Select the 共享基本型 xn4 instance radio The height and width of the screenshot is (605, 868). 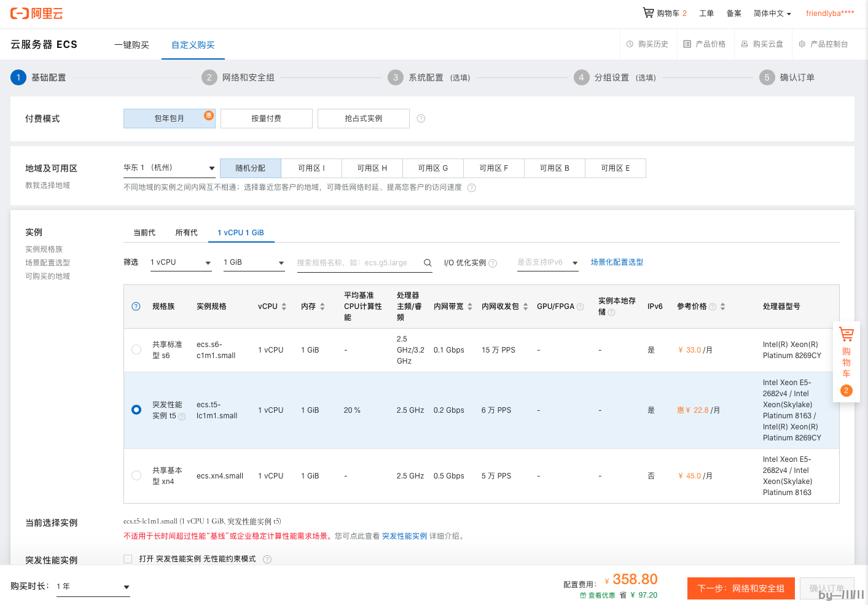pyautogui.click(x=136, y=475)
